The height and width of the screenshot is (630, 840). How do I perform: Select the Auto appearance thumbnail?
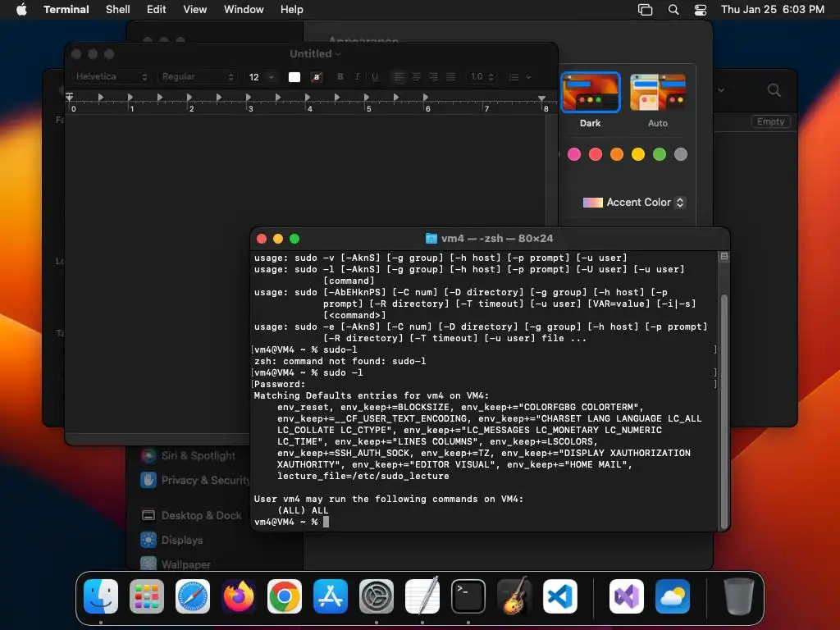(x=658, y=92)
